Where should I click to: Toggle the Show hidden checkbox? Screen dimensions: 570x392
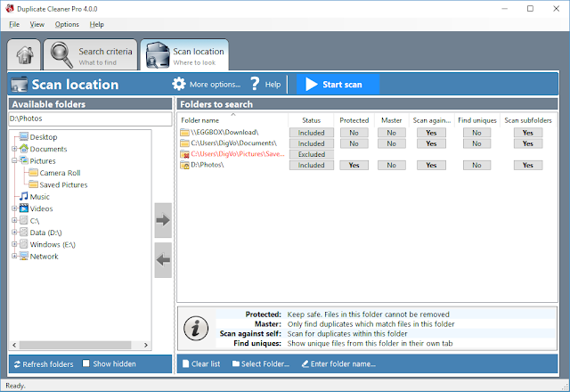pyautogui.click(x=86, y=363)
